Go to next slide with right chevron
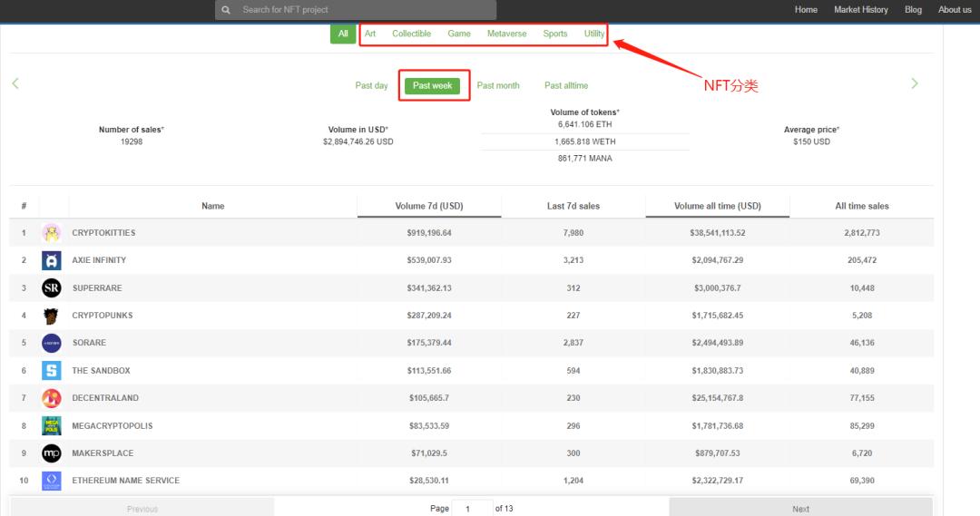Screen dimensions: 980x516 pyautogui.click(x=914, y=83)
